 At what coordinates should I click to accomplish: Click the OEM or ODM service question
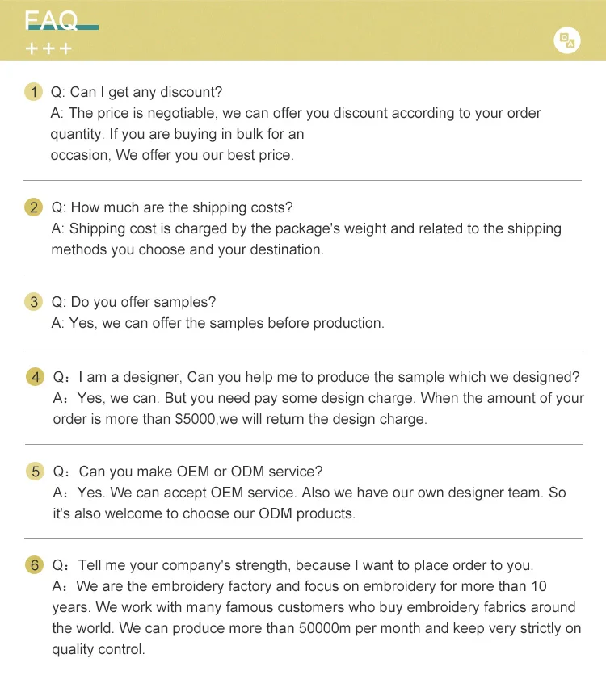[x=188, y=472]
